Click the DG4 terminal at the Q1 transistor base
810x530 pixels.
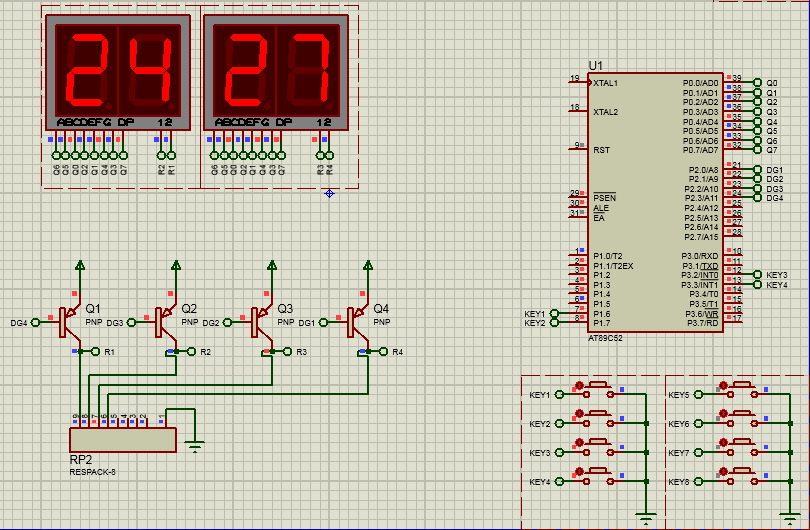[x=35, y=322]
